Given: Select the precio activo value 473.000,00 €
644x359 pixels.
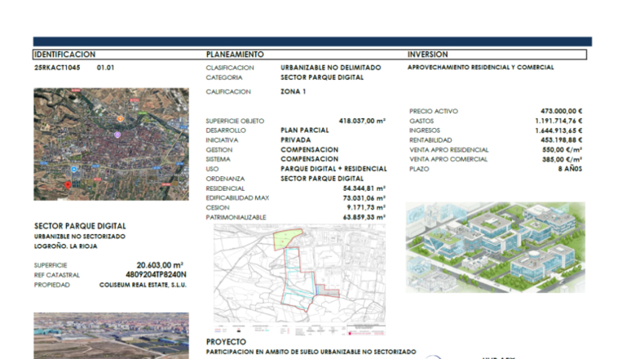Looking at the screenshot, I should click(561, 111).
